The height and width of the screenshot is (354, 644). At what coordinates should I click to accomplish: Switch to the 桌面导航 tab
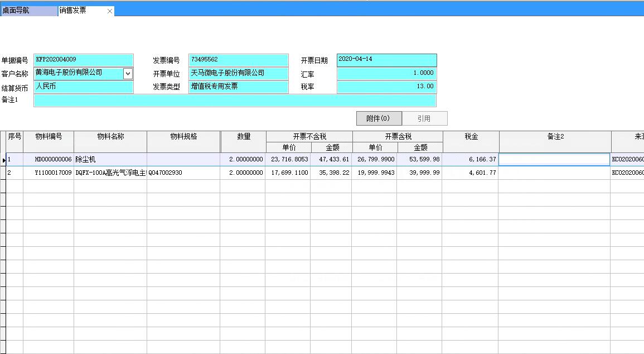tap(28, 11)
